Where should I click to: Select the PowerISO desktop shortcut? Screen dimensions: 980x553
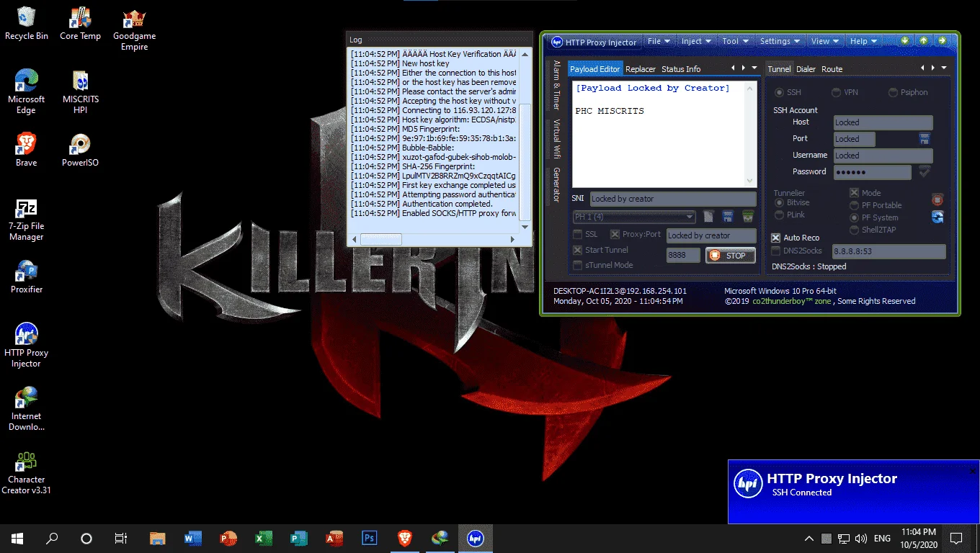[80, 150]
